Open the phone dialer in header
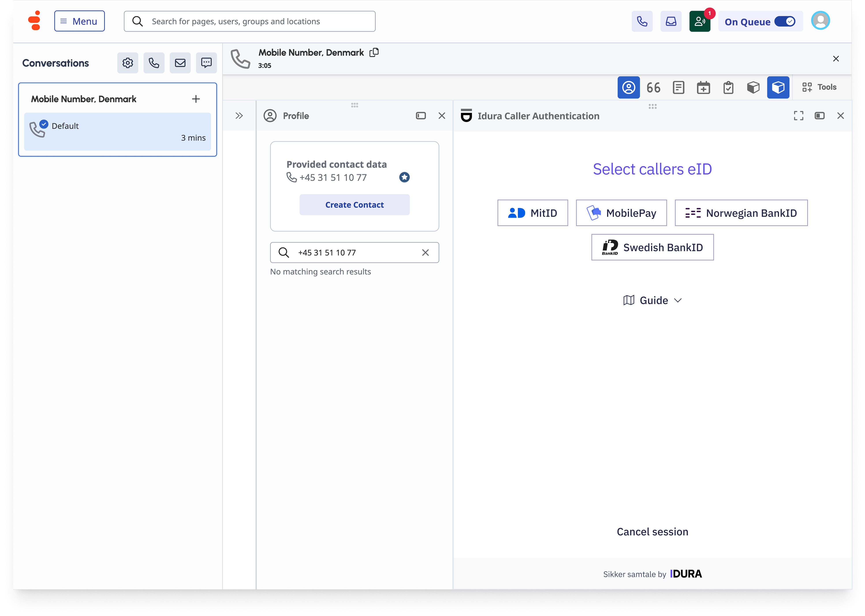The image size is (865, 616). coord(642,21)
